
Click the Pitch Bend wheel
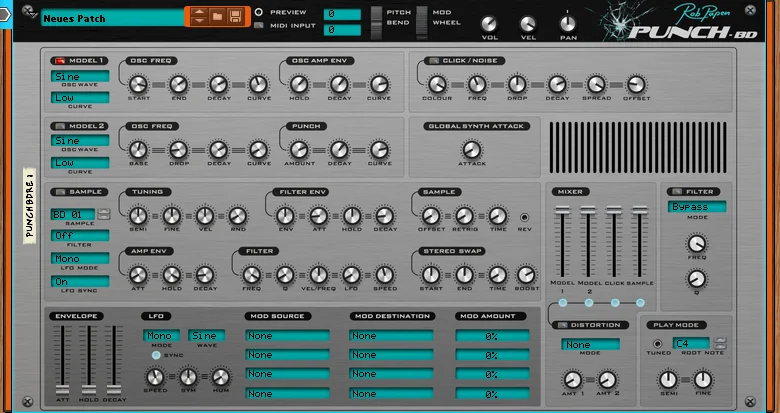[377, 22]
